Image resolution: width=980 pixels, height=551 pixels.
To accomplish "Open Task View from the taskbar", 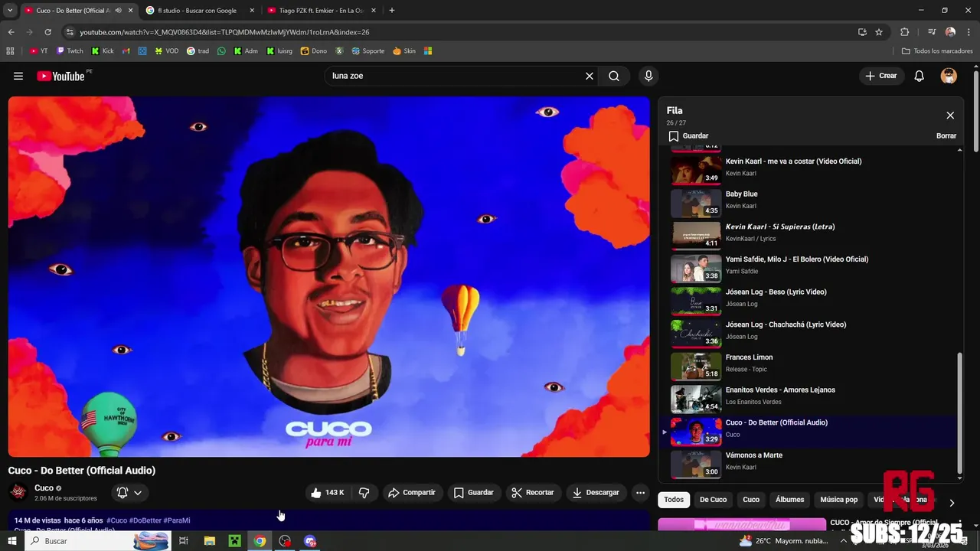I will (184, 541).
